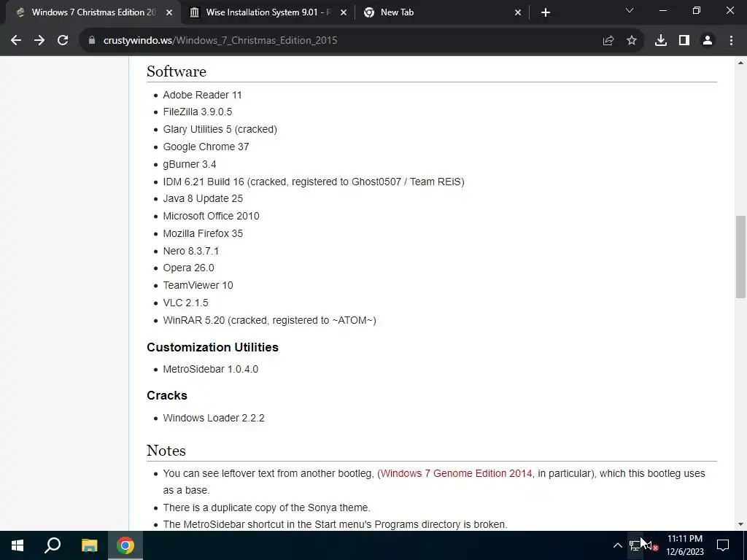Viewport: 747px width, 560px height.
Task: Open Windows taskbar search
Action: pyautogui.click(x=53, y=545)
